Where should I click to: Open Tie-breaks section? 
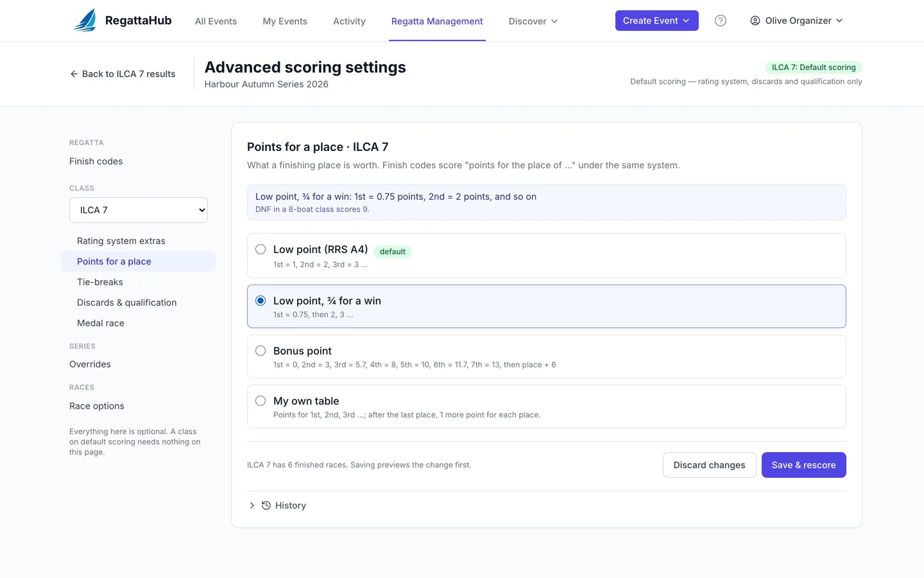click(139, 282)
